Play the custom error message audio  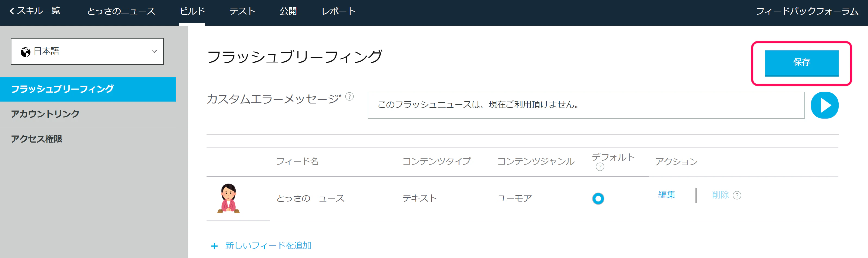click(x=824, y=105)
